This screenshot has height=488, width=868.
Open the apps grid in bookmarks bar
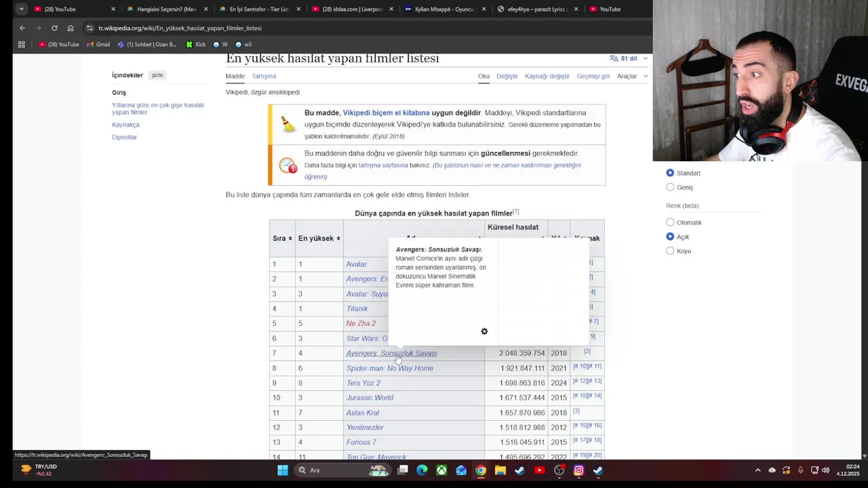pyautogui.click(x=22, y=45)
